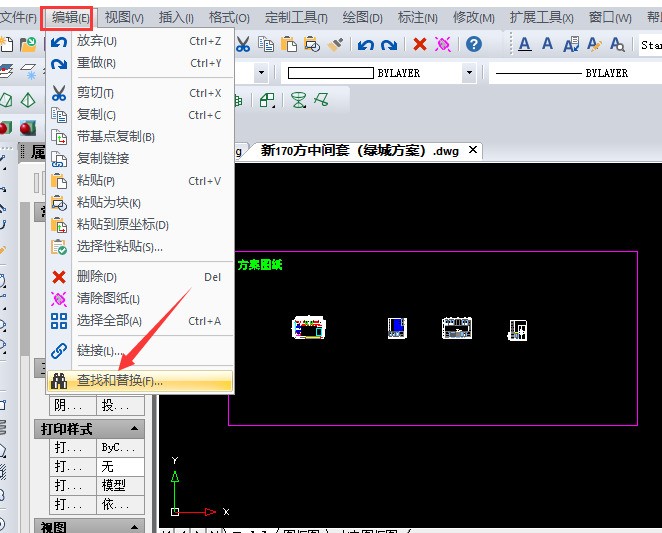Switch to 新170方中间套 drawing tab
662x533 pixels.
point(360,150)
